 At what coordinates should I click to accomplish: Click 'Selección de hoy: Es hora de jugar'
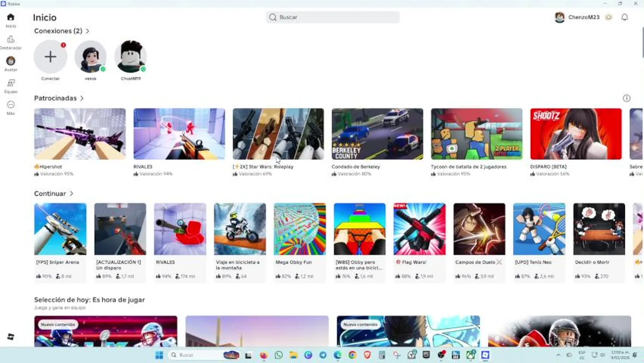(x=90, y=299)
